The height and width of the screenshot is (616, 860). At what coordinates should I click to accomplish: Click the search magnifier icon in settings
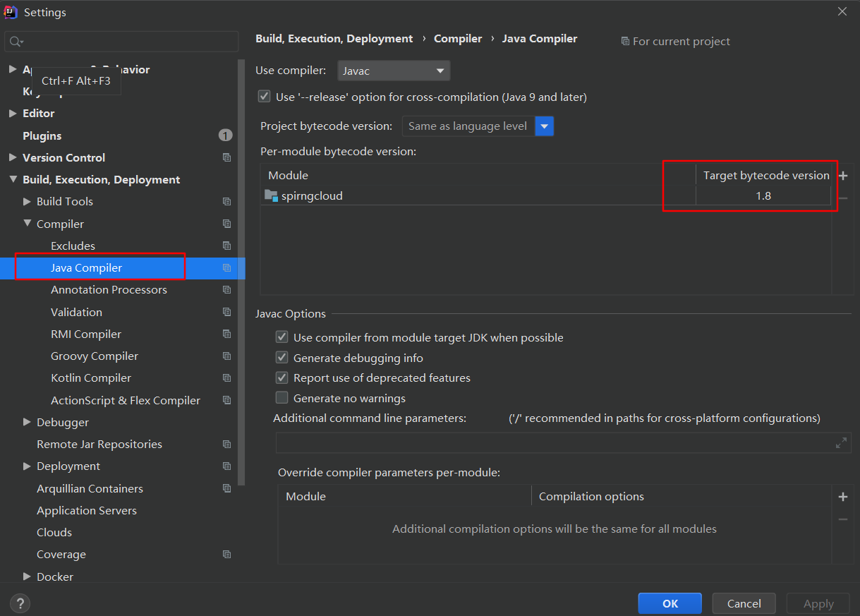point(16,42)
